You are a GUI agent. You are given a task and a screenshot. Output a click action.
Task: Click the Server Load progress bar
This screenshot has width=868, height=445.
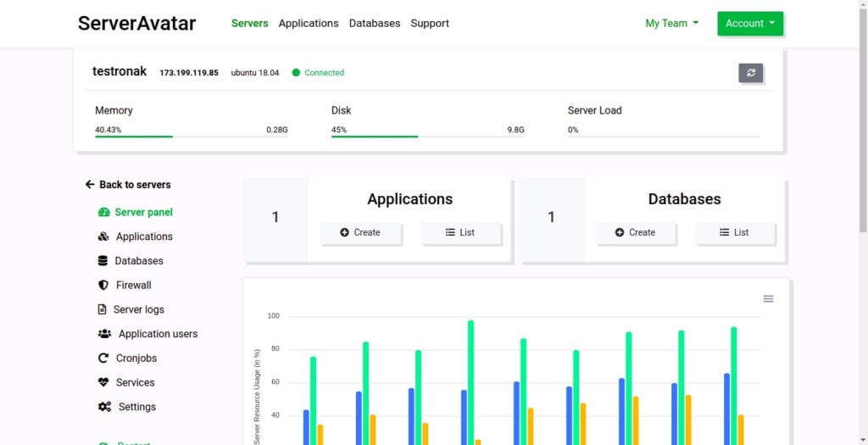pyautogui.click(x=664, y=136)
